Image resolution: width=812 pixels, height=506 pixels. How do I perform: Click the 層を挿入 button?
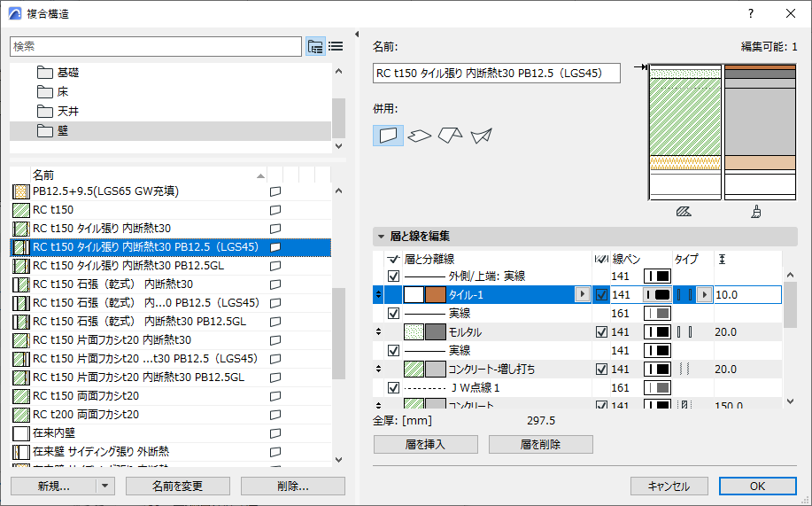point(426,444)
